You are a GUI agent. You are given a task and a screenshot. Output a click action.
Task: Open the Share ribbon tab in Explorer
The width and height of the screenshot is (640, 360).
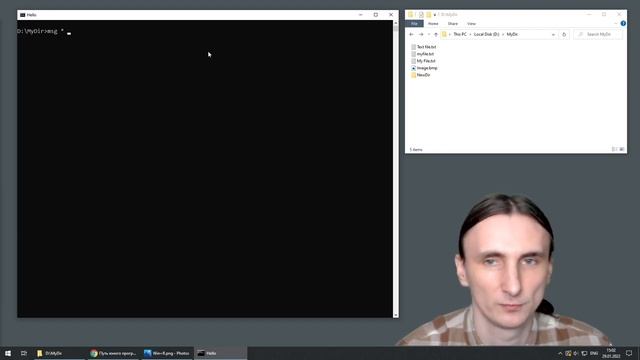pyautogui.click(x=453, y=24)
